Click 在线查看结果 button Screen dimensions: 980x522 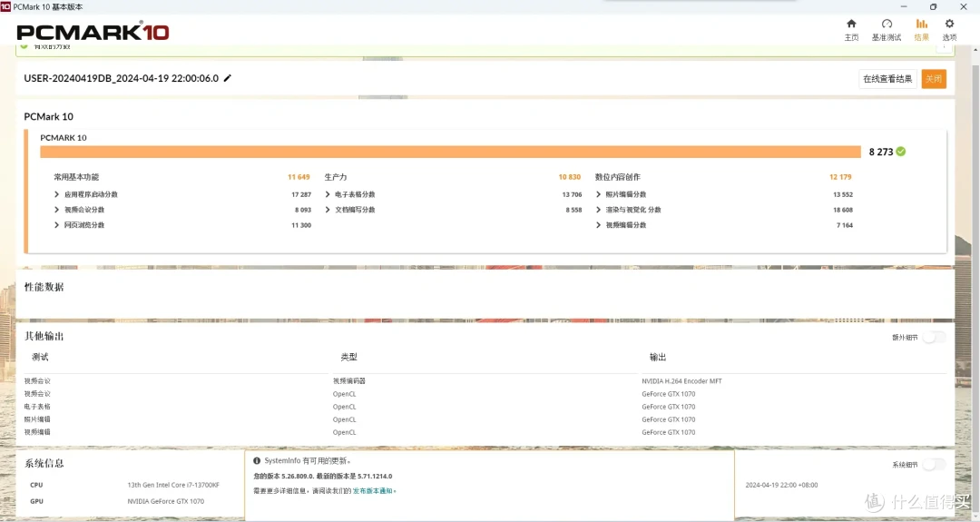(x=887, y=79)
